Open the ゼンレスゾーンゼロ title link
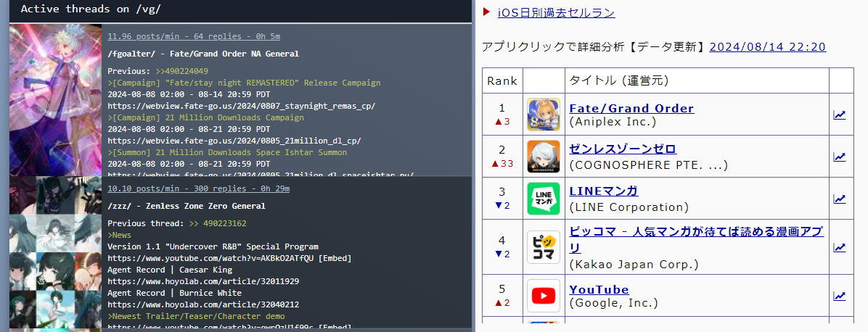Image resolution: width=868 pixels, height=332 pixels. [623, 149]
